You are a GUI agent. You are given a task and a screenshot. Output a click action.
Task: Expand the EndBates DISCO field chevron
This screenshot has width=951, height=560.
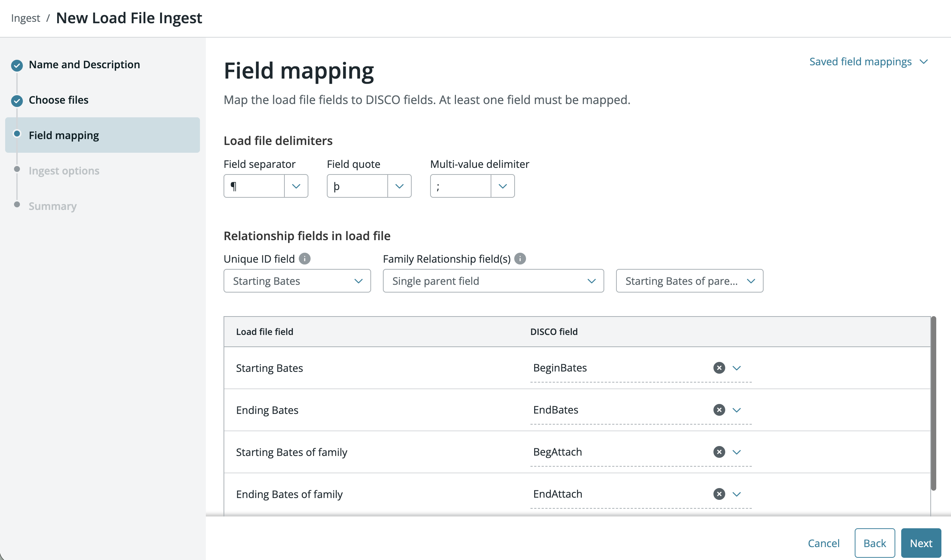tap(737, 410)
